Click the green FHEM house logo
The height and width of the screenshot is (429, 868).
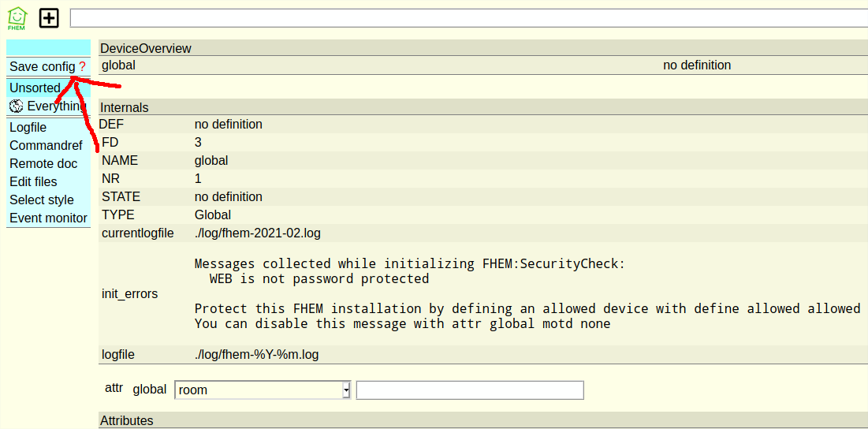[x=17, y=17]
